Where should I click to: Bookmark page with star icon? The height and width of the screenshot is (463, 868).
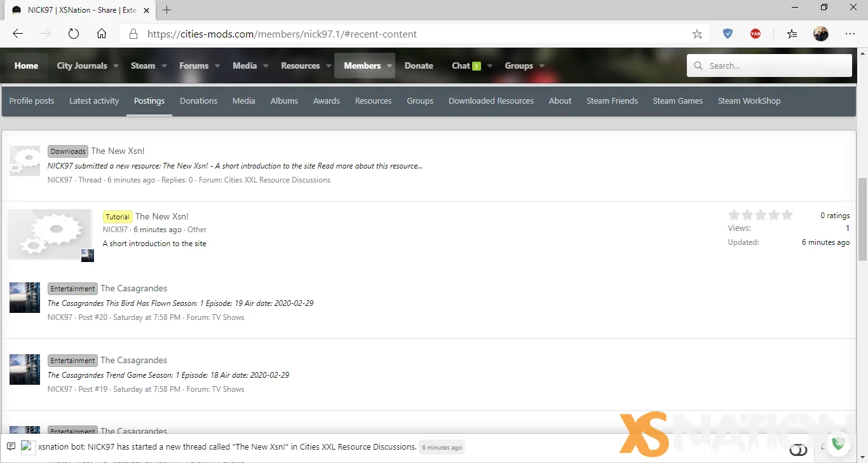tap(697, 34)
